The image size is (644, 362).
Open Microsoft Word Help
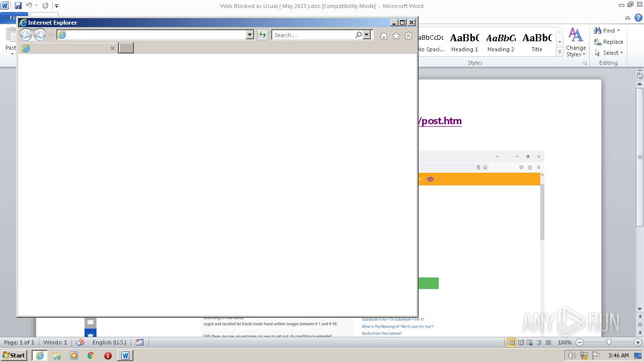pyautogui.click(x=638, y=18)
